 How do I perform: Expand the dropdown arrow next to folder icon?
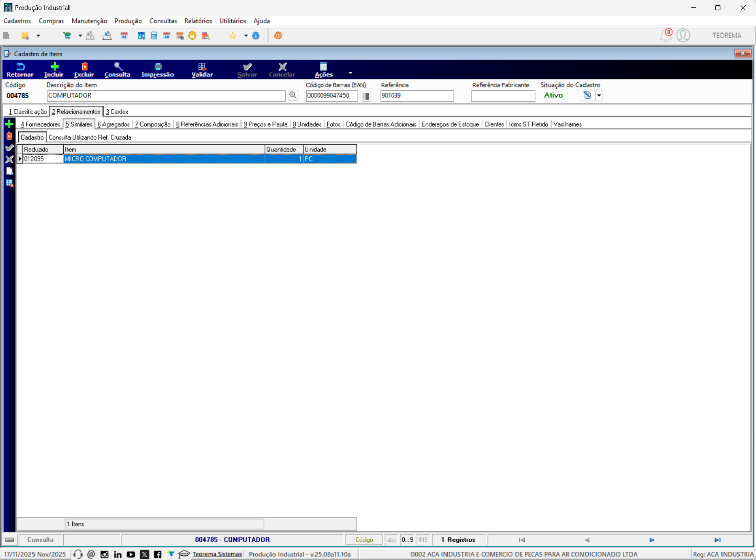pos(38,36)
